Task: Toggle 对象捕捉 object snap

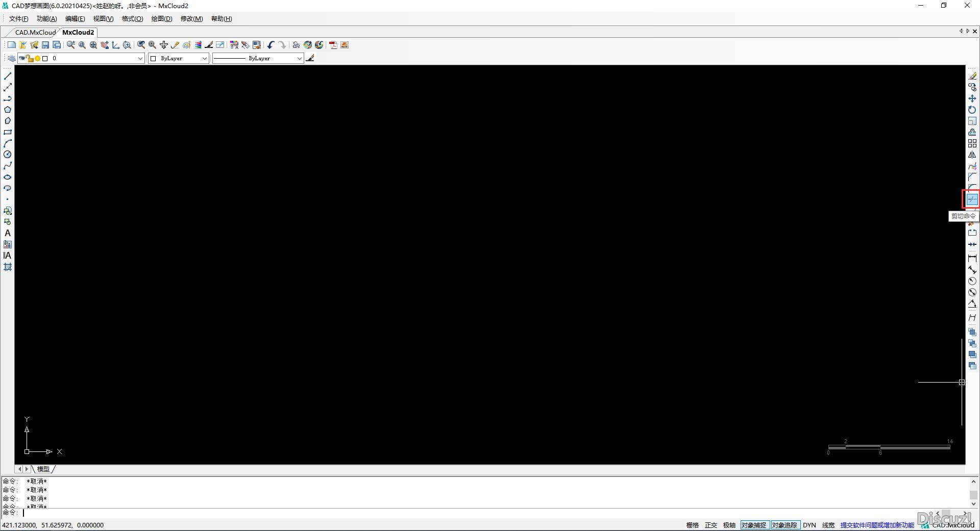Action: click(754, 525)
